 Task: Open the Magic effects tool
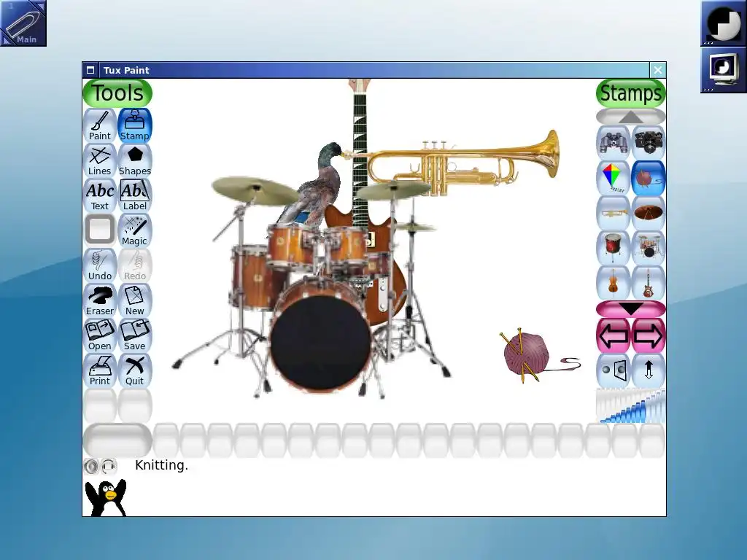click(x=135, y=230)
